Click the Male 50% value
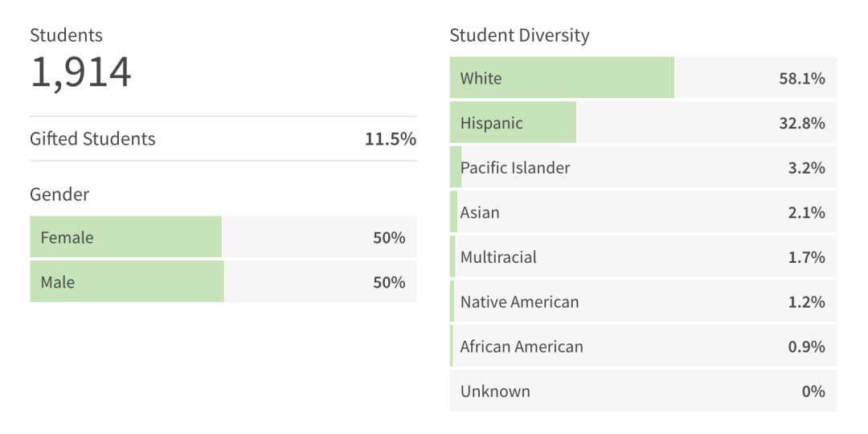The width and height of the screenshot is (868, 434). pyautogui.click(x=389, y=283)
